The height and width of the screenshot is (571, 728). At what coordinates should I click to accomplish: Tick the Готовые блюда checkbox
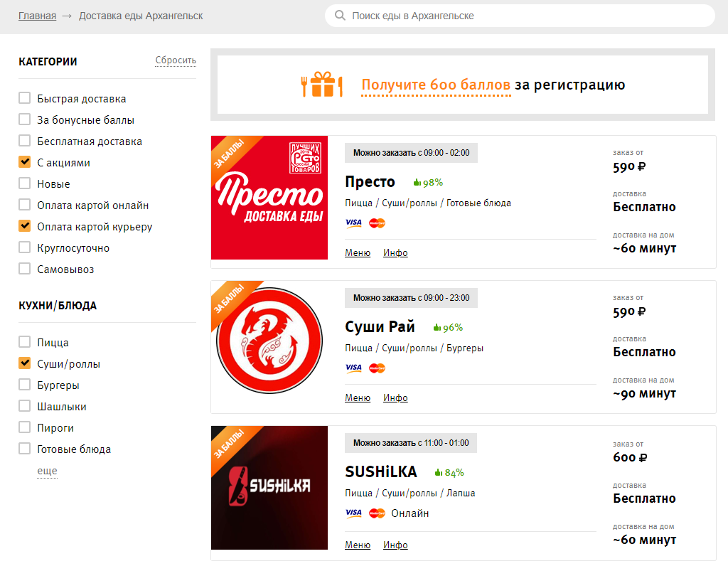coord(25,449)
